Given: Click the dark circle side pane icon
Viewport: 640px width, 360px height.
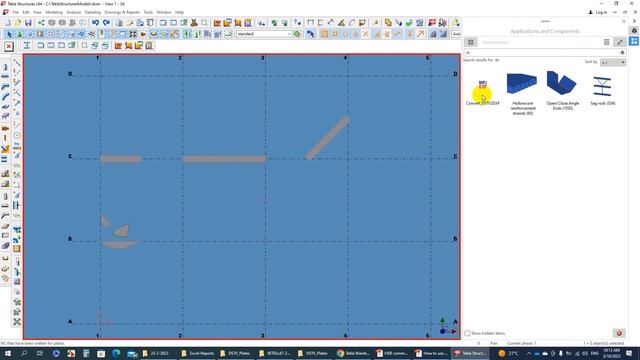Looking at the screenshot, I should (634, 31).
